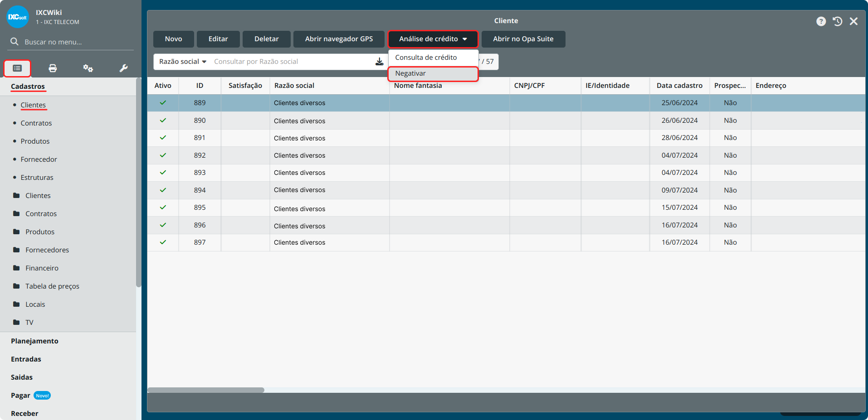Sort by Satisfação column header
This screenshot has height=420, width=868.
tap(245, 85)
